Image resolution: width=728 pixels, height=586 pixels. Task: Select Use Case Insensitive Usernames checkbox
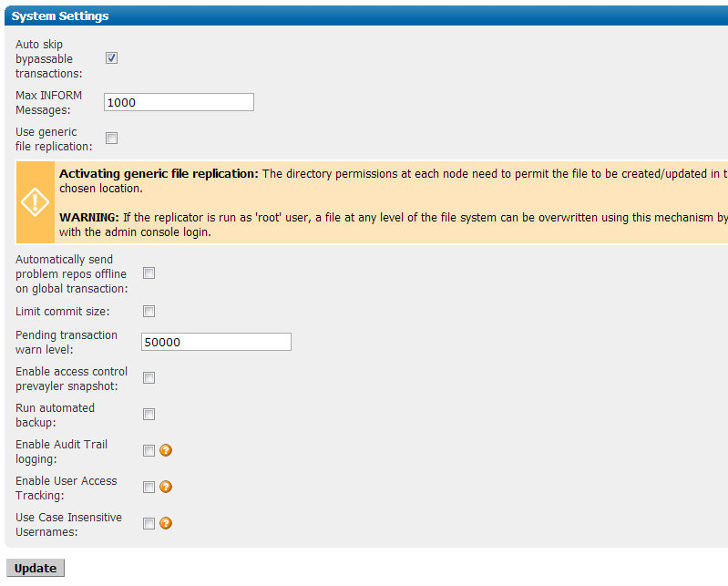point(149,524)
